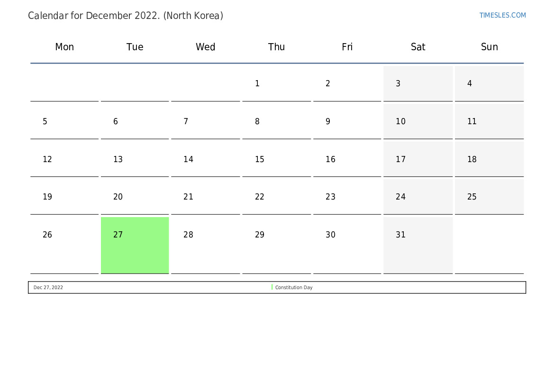Click the Mon column header
Viewport: 554px width, 392px height.
coord(64,46)
